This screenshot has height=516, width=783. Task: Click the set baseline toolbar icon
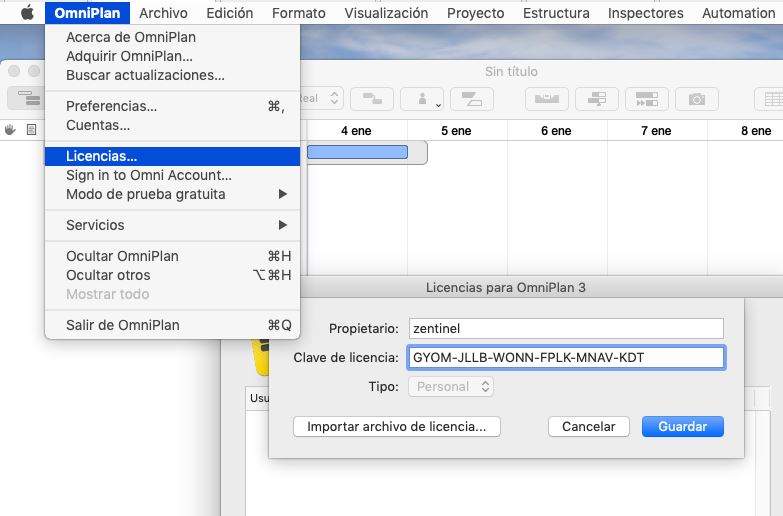pos(597,98)
